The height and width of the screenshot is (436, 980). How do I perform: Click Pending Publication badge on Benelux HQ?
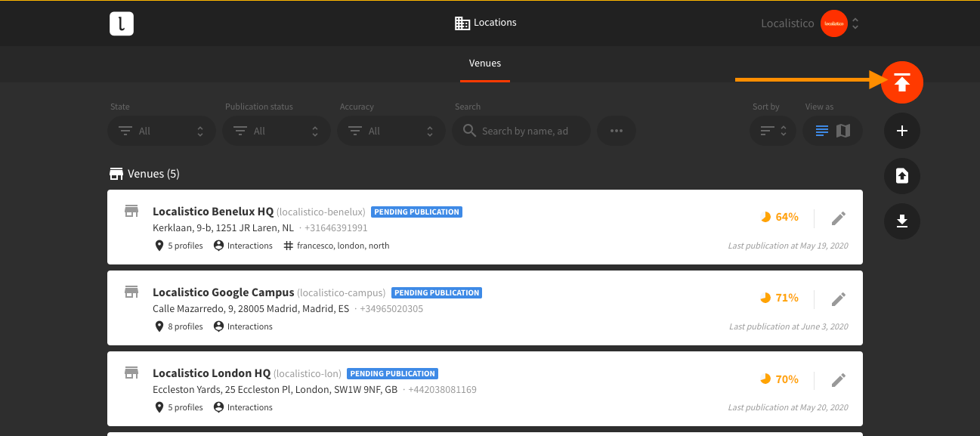[x=416, y=212]
